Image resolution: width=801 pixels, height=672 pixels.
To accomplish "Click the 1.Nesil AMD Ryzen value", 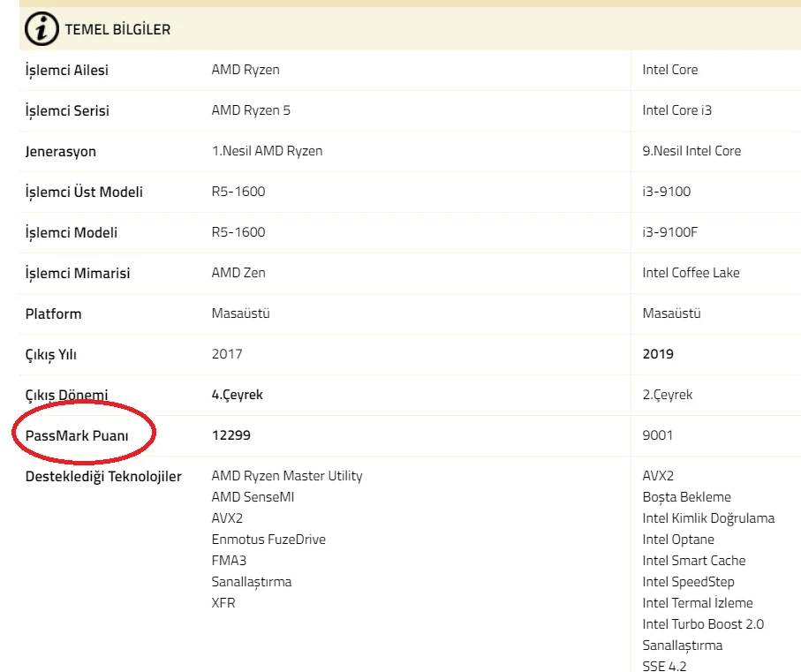I will point(267,151).
